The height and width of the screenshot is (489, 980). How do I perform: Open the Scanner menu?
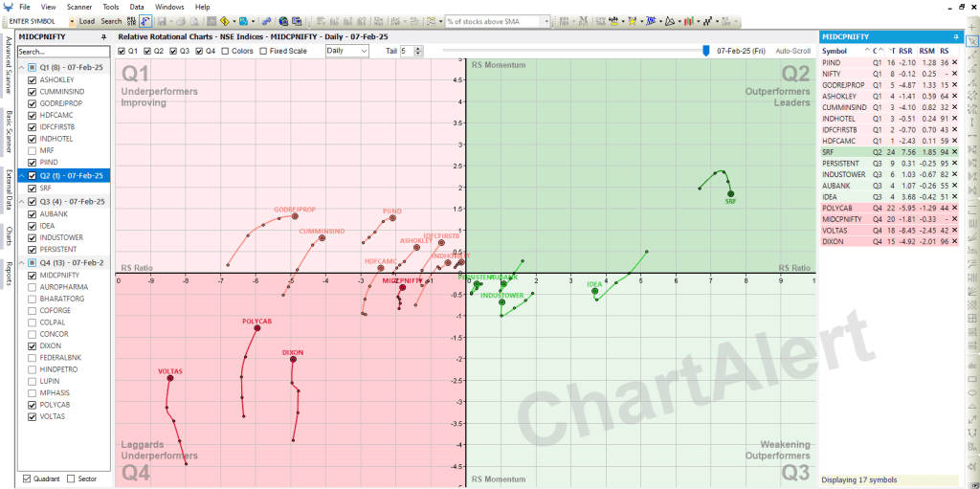79,7
